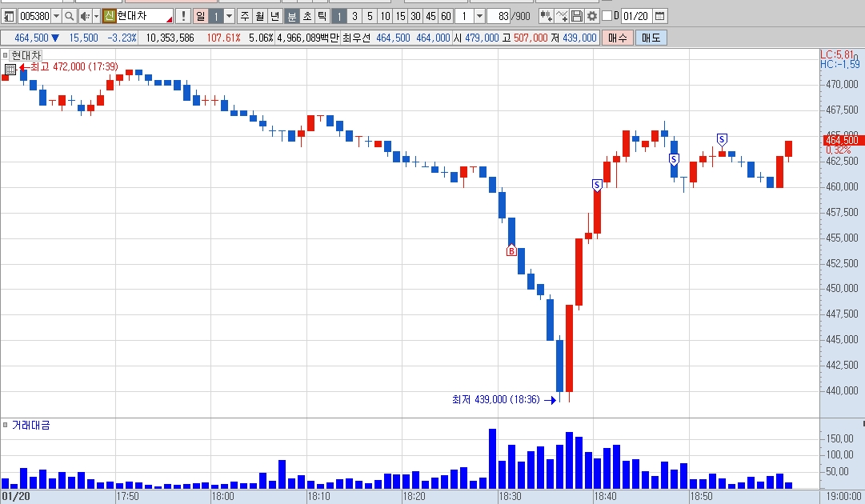The height and width of the screenshot is (504, 865).
Task: Open the calendar date picker icon
Action: tap(660, 17)
